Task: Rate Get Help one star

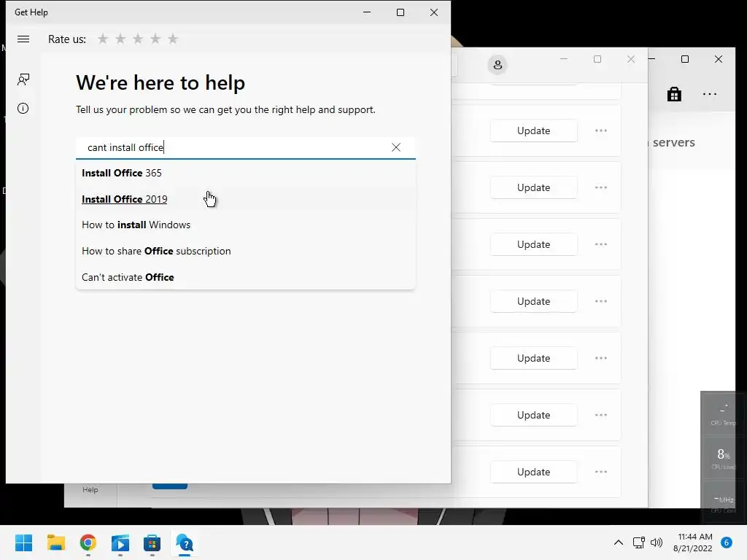Action: 103,39
